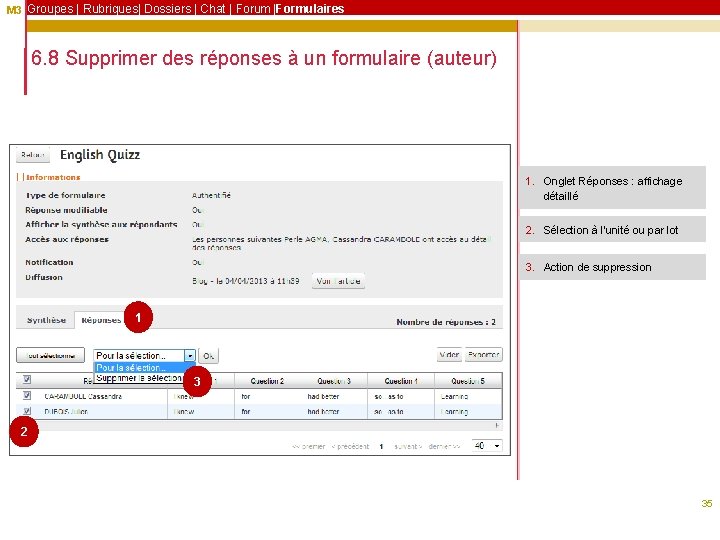Click the Question 5 column header
720x540 pixels.
pos(468,381)
